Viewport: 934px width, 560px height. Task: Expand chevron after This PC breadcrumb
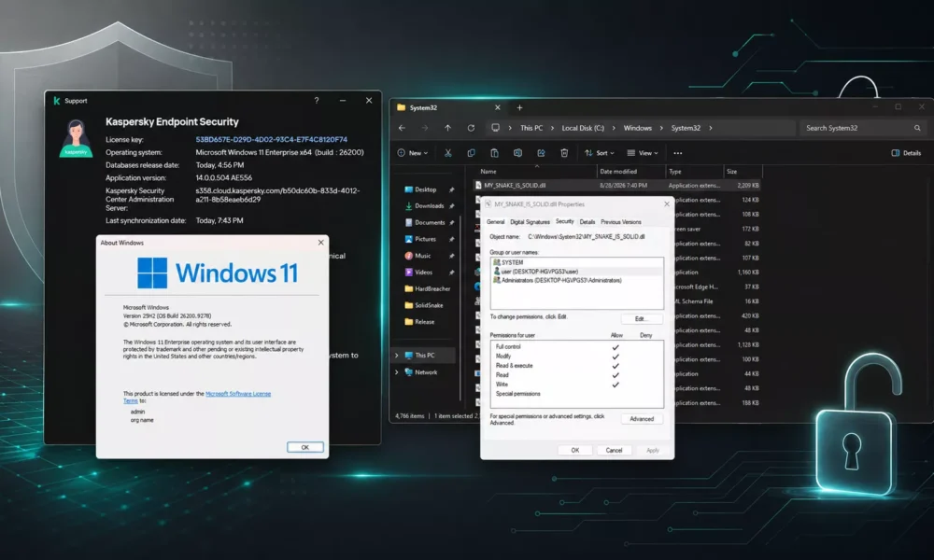(x=552, y=128)
